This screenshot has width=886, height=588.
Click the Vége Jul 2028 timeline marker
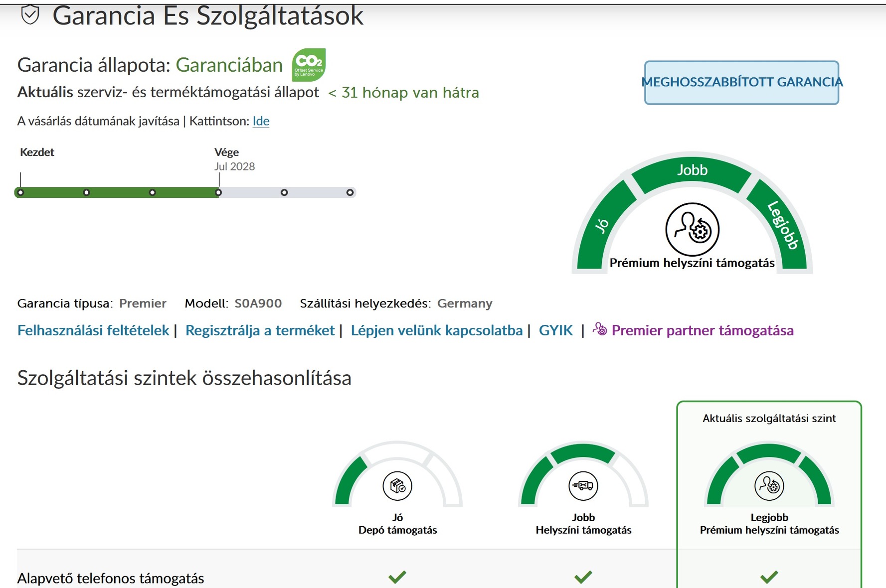pyautogui.click(x=218, y=192)
